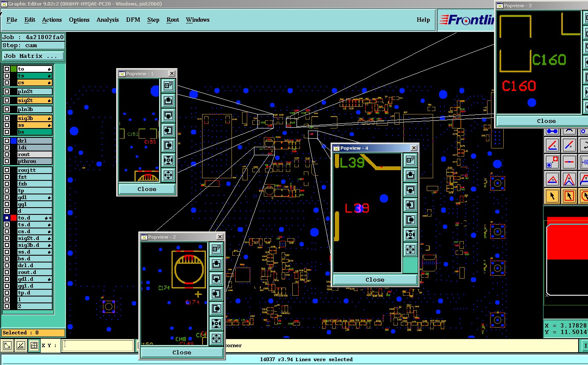Click the X Y coordinate input field
This screenshot has height=365, width=588.
[98, 345]
